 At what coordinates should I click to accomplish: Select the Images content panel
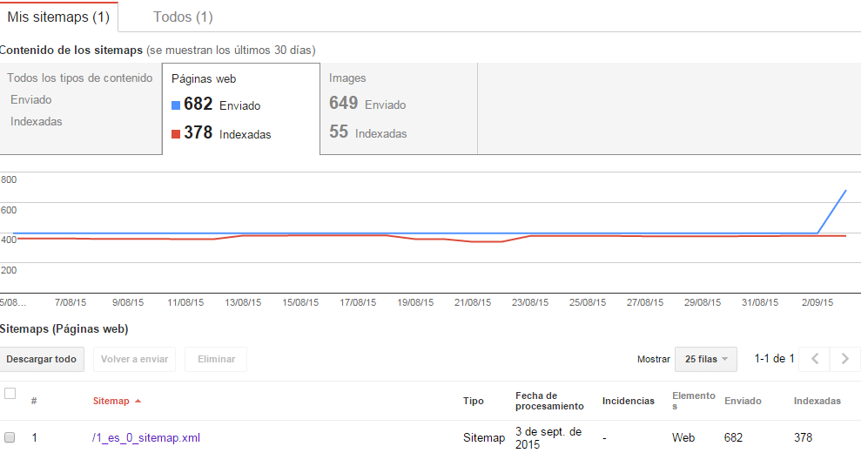(x=399, y=109)
